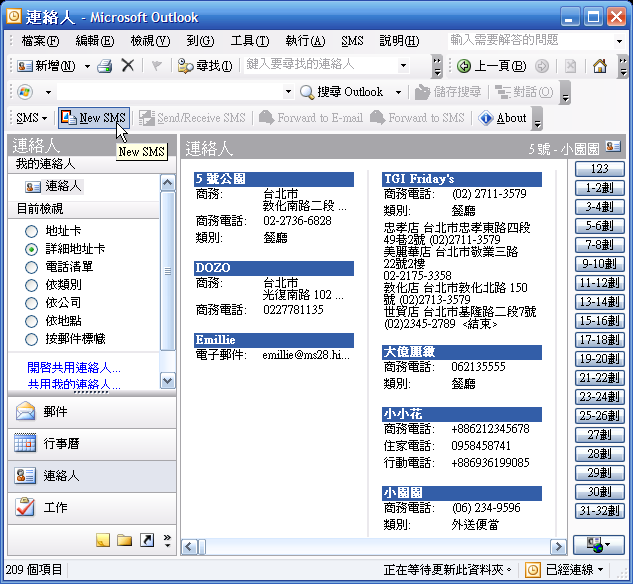Open the SMS menu in menu bar

[x=352, y=41]
